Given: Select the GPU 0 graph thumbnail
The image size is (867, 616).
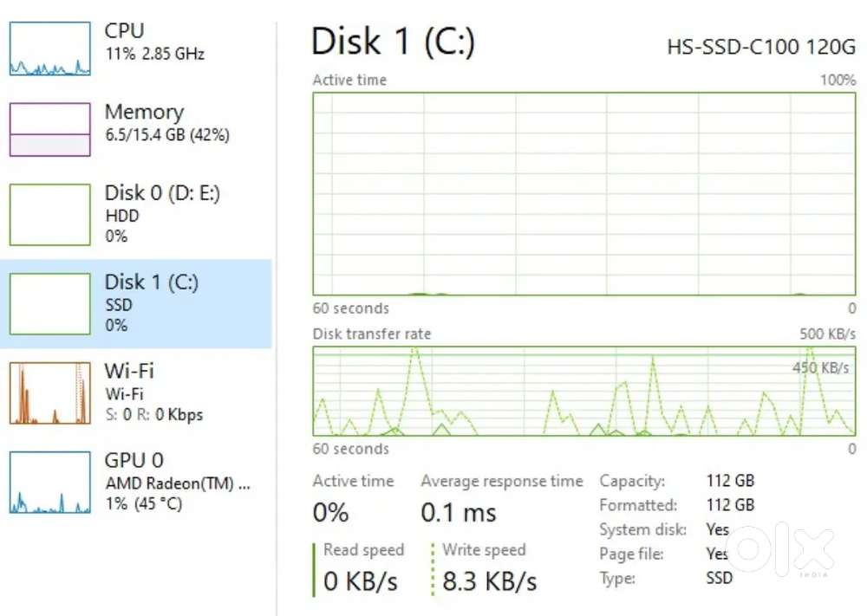Looking at the screenshot, I should point(49,483).
